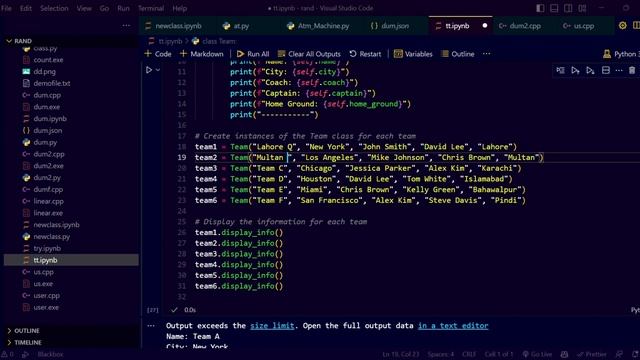Open dum2.py in explorer
The image size is (640, 360).
47,178
